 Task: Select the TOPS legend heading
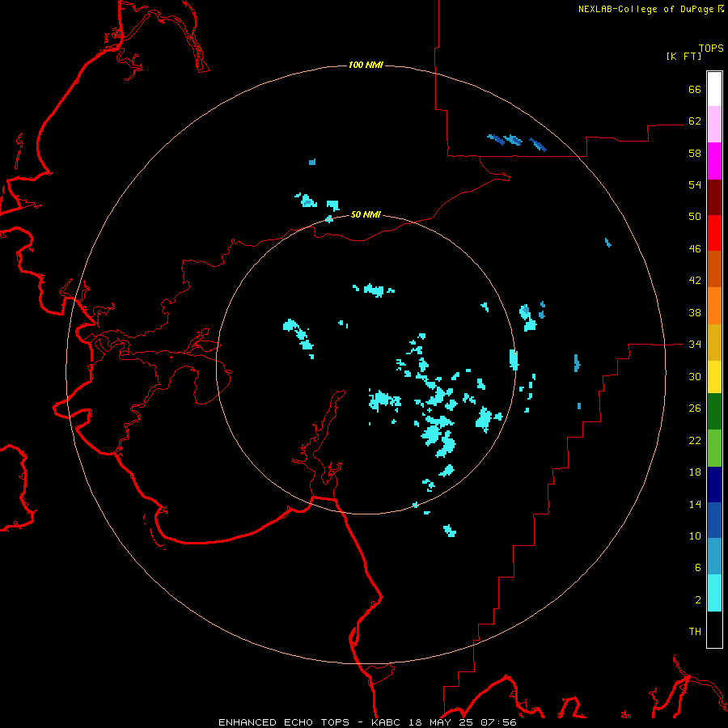coord(711,48)
